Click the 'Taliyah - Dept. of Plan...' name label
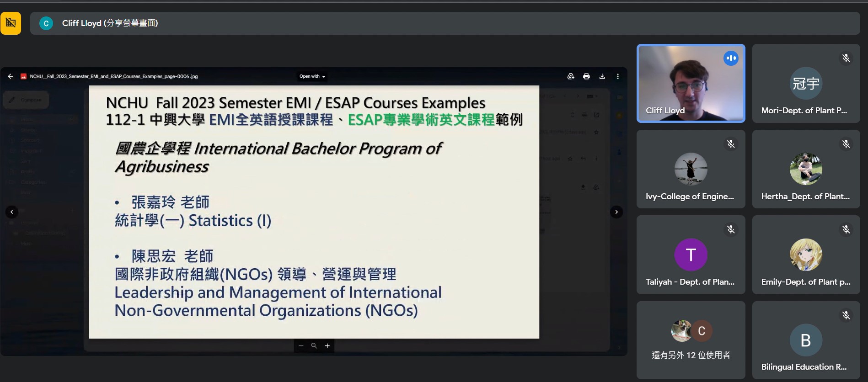The image size is (868, 382). point(690,282)
